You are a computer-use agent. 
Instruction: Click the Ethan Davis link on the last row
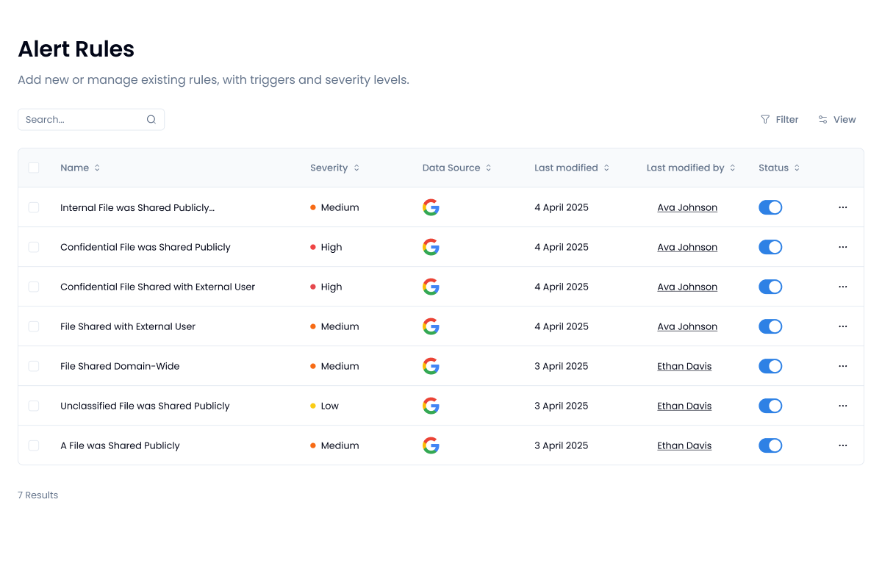click(684, 445)
